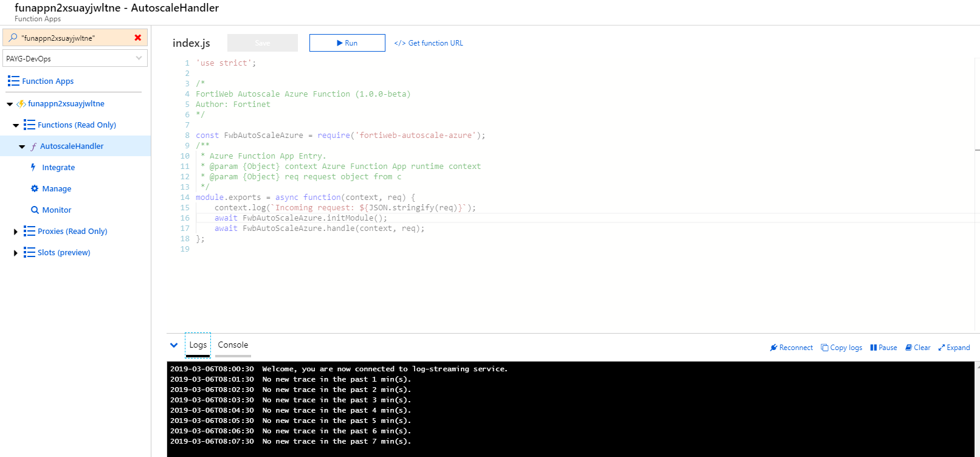Screen dimensions: 980x457
Task: Expand the Slots (preview) node
Action: pyautogui.click(x=16, y=253)
